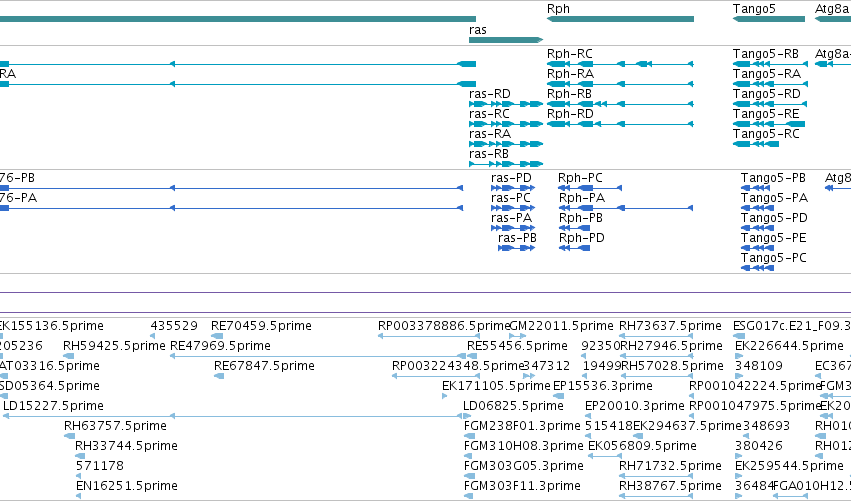The width and height of the screenshot is (851, 501).
Task: Select the Tango5 gene label
Action: point(754,9)
